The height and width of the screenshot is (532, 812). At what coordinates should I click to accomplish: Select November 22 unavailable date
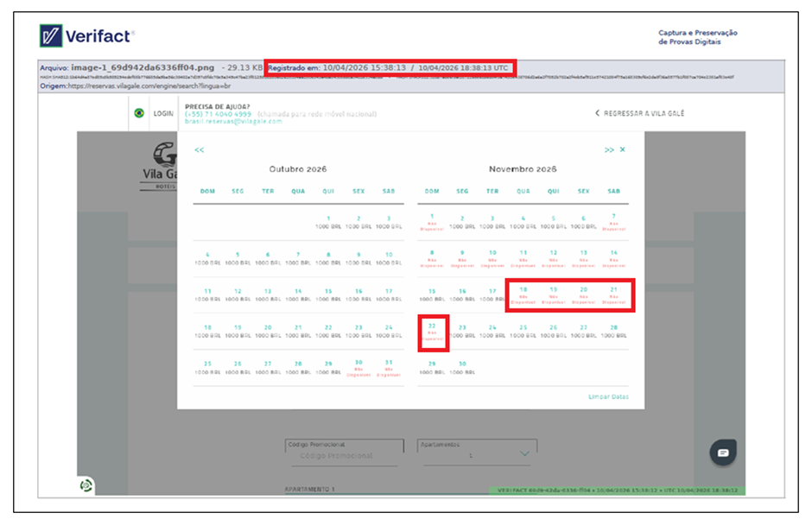(x=432, y=332)
